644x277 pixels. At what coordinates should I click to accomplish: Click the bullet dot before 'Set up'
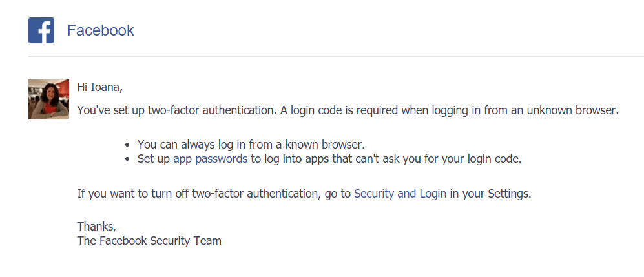pyautogui.click(x=128, y=159)
